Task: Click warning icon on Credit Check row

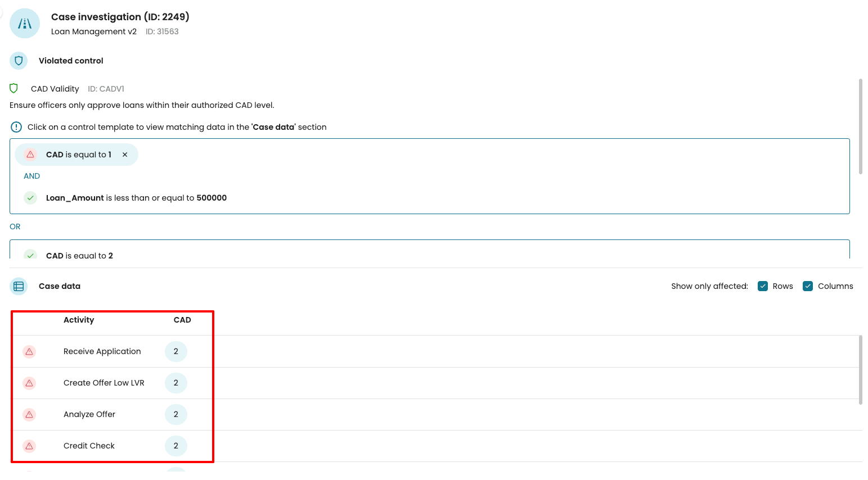Action: (x=29, y=446)
